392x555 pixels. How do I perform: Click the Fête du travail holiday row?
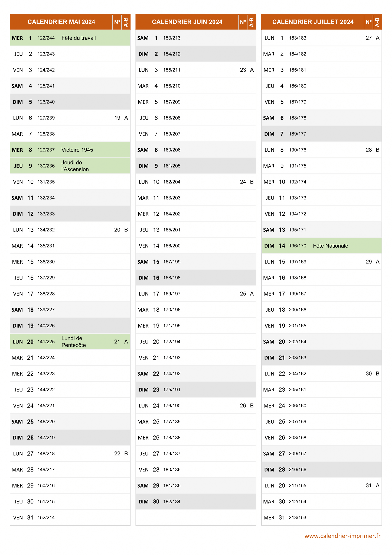[70, 38]
